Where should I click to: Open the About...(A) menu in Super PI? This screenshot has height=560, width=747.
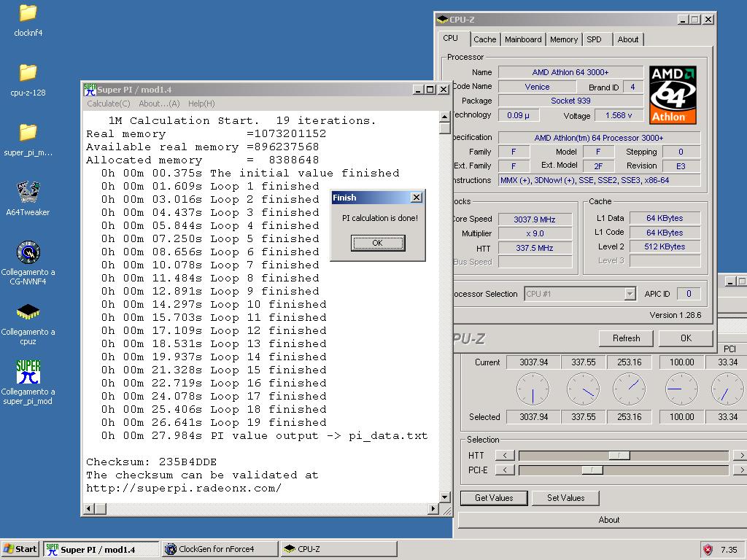tap(159, 104)
